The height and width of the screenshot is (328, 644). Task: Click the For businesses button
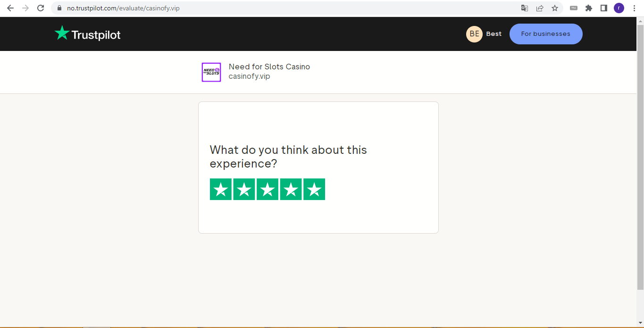click(546, 34)
